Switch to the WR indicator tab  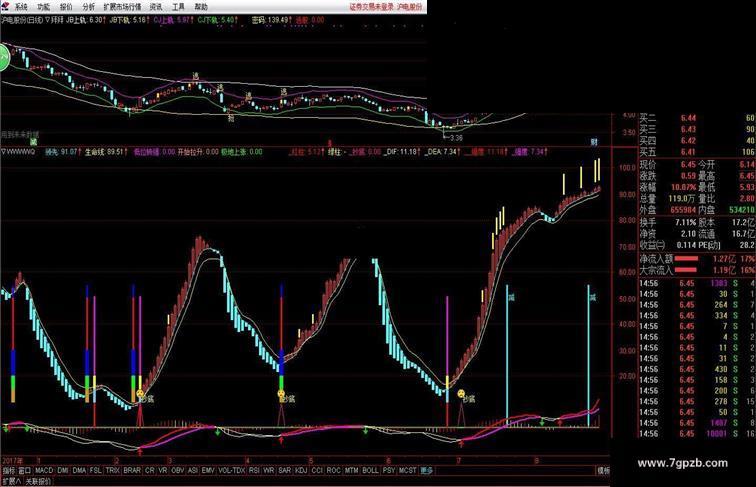(269, 470)
